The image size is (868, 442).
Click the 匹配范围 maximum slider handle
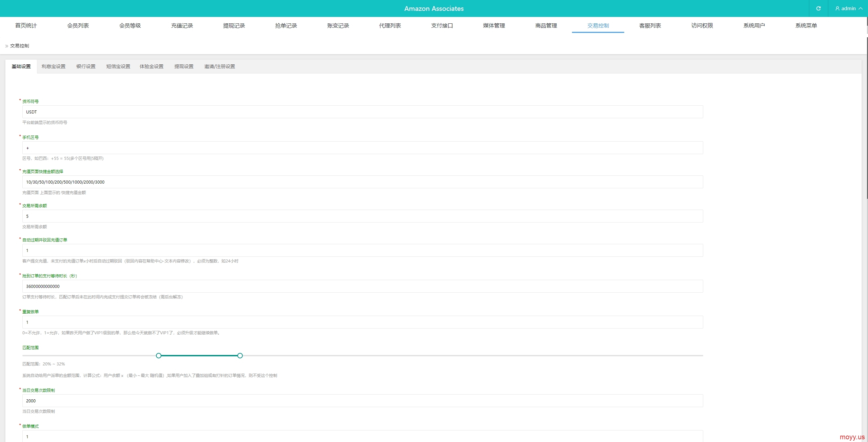click(240, 356)
